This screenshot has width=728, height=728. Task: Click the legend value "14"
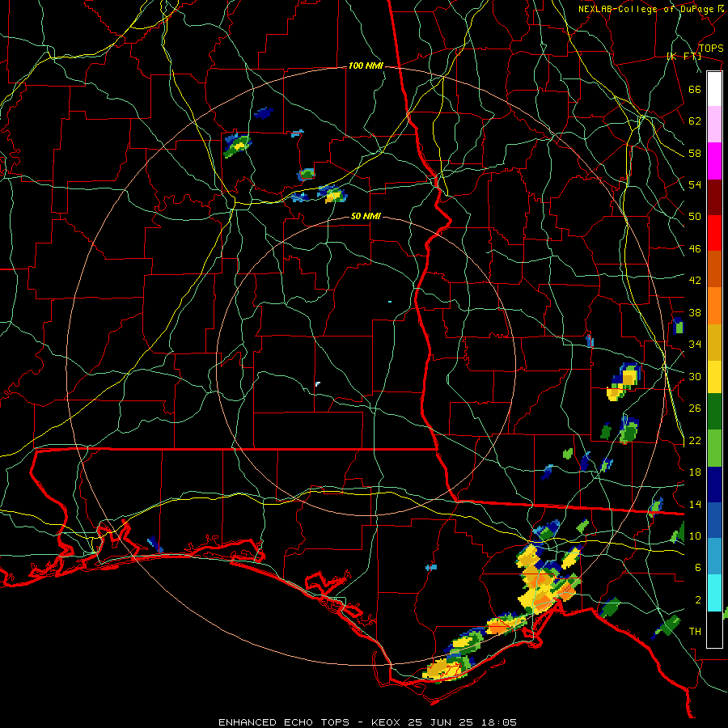(x=695, y=504)
